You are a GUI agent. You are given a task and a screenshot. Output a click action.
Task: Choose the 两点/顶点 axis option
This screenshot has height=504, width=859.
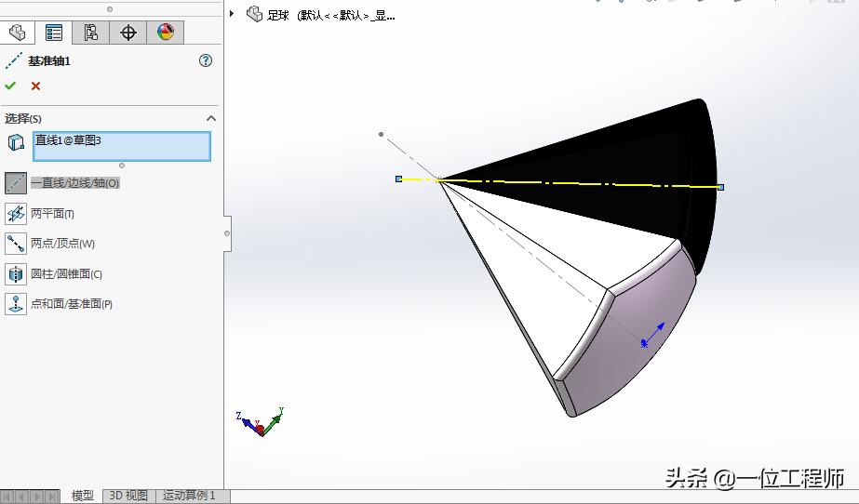(16, 244)
